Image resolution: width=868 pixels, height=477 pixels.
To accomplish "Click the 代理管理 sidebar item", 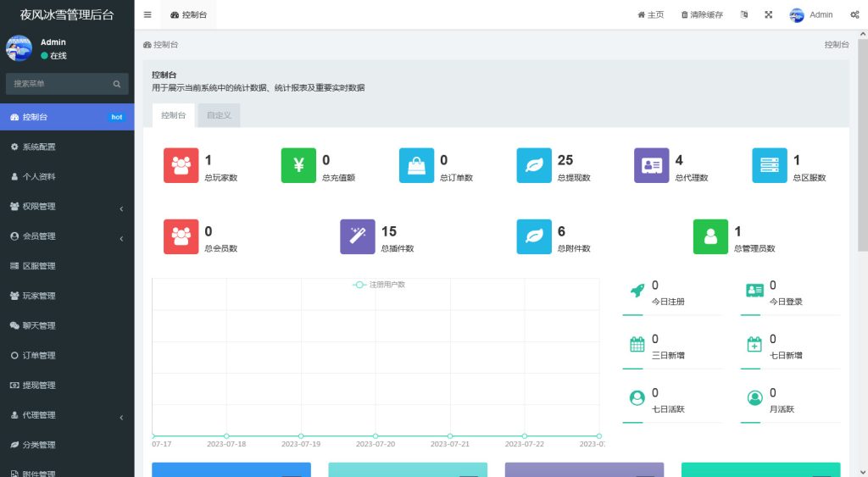I will (x=67, y=415).
